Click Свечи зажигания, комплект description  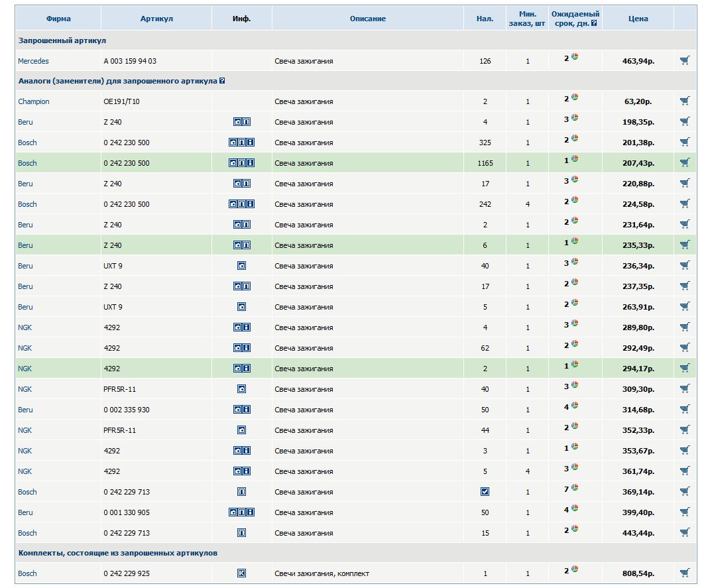[x=322, y=574]
